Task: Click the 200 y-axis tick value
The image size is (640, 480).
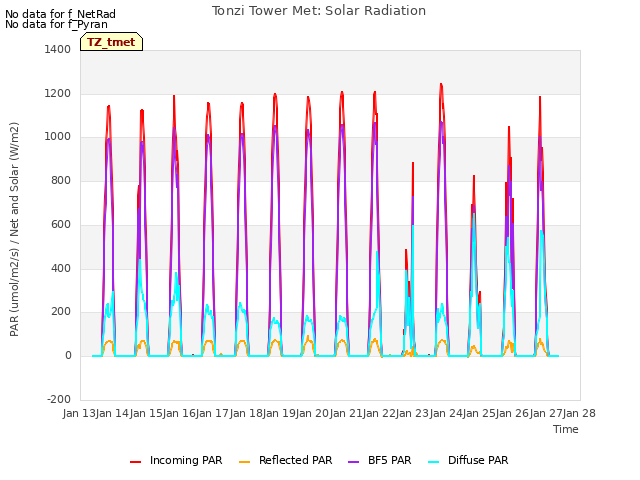Action: pos(61,311)
